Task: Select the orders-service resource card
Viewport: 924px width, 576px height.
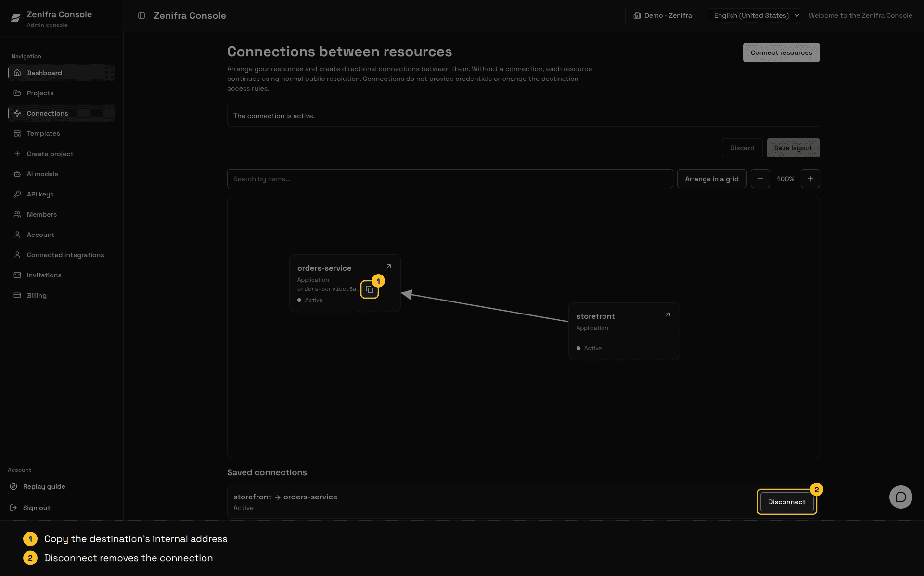Action: click(x=345, y=283)
